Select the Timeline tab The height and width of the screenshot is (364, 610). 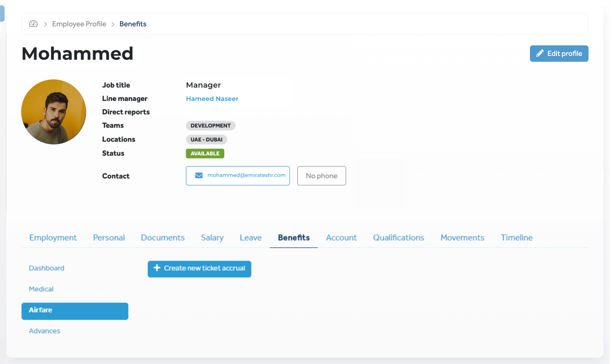coord(516,237)
